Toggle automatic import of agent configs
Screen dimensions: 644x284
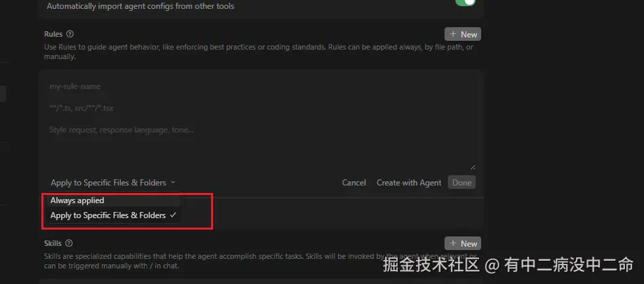point(465,2)
